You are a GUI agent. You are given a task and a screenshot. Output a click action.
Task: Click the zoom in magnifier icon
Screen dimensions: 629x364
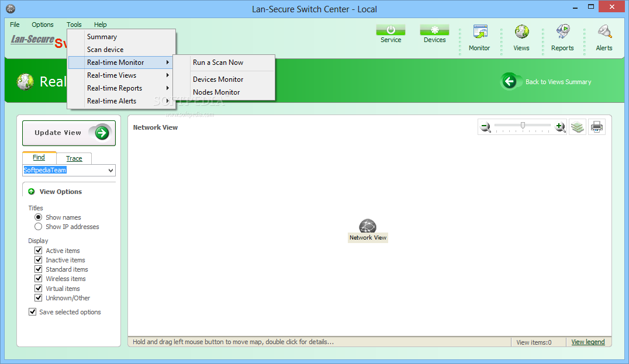pyautogui.click(x=560, y=127)
